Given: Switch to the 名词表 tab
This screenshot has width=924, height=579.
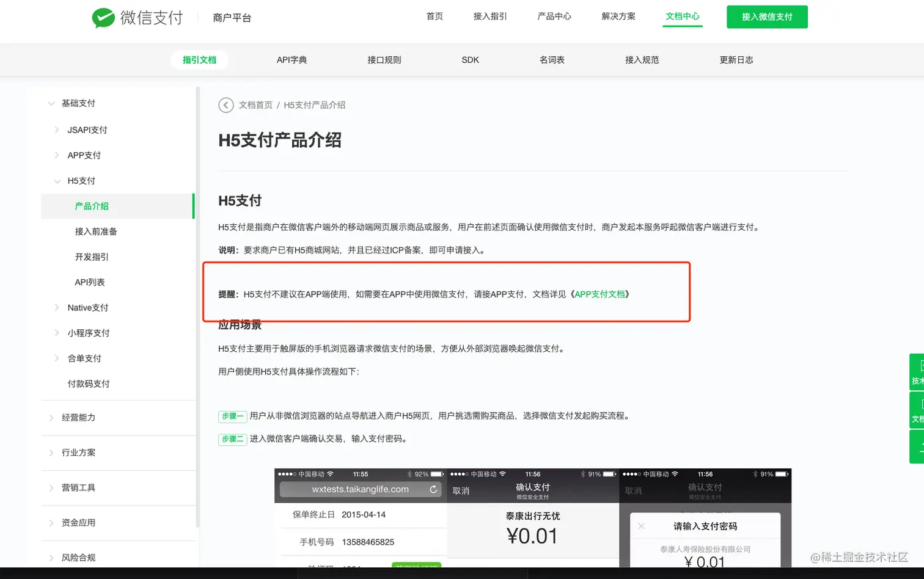Looking at the screenshot, I should click(552, 60).
